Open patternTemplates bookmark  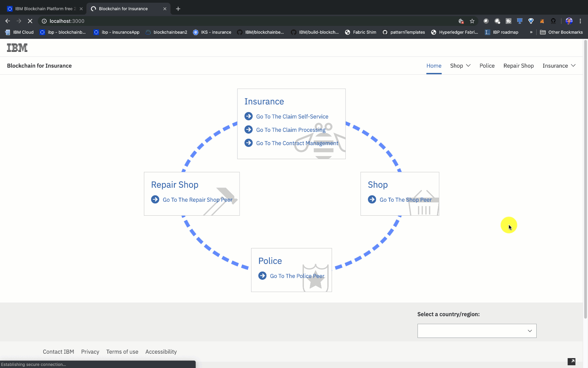404,32
